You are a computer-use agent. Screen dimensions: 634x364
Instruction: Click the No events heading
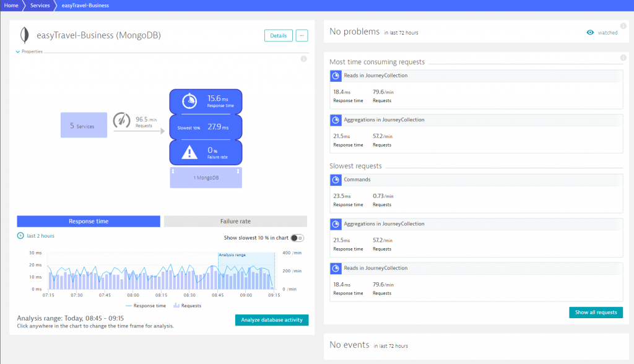point(349,345)
